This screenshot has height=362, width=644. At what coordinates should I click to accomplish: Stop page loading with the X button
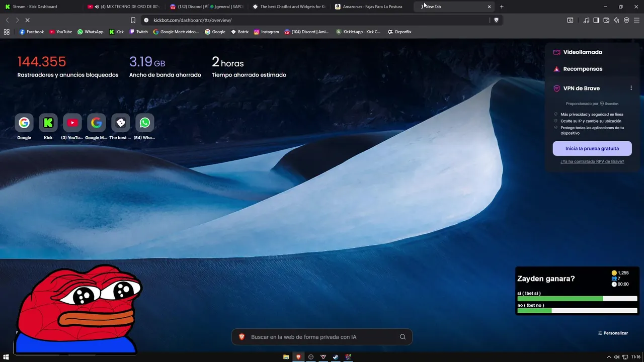point(27,20)
